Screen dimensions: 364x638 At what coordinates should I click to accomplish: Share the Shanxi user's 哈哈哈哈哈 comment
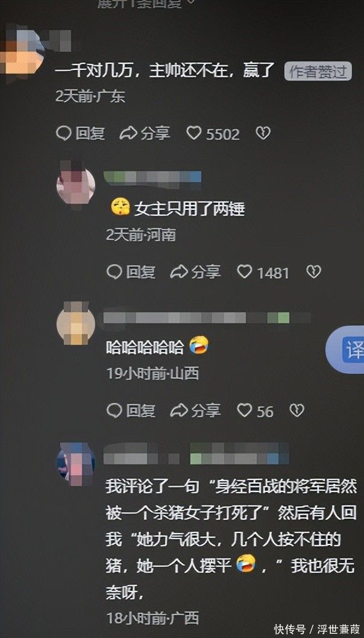click(196, 411)
